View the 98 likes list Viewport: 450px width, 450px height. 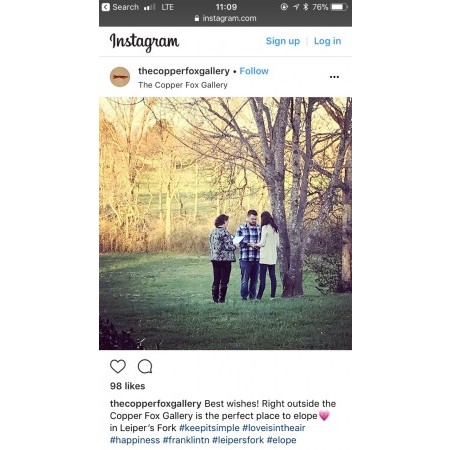tap(128, 386)
